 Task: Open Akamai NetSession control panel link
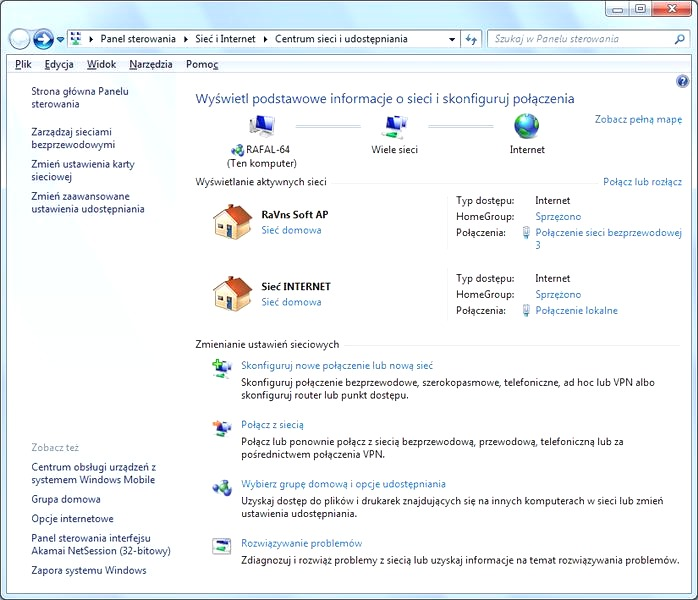tap(101, 544)
